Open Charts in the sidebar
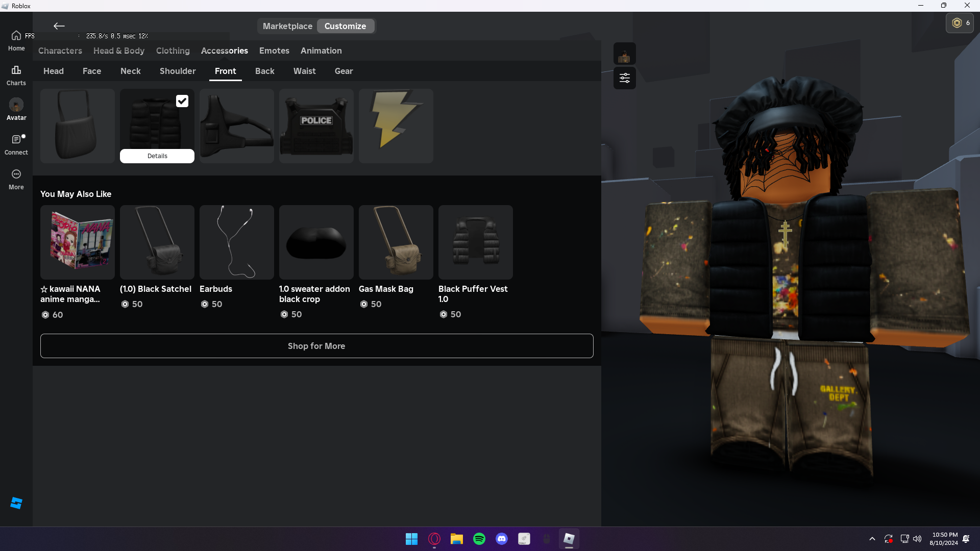980x551 pixels. point(16,75)
